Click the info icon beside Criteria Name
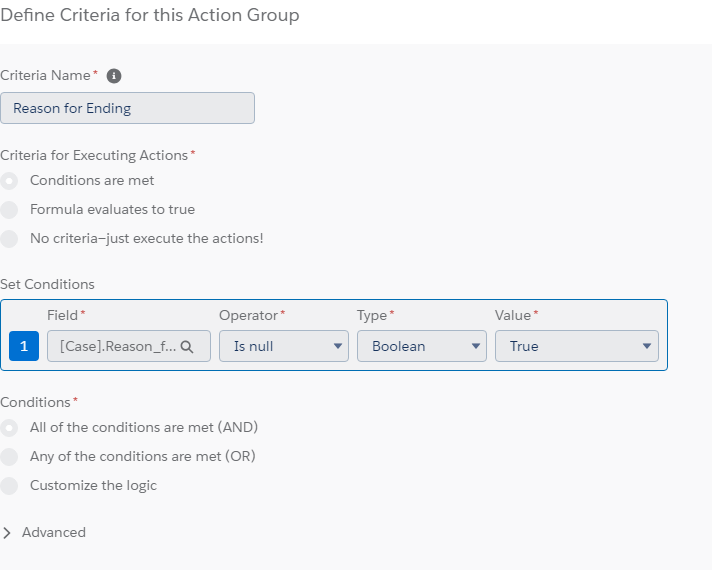712x570 pixels. (114, 76)
